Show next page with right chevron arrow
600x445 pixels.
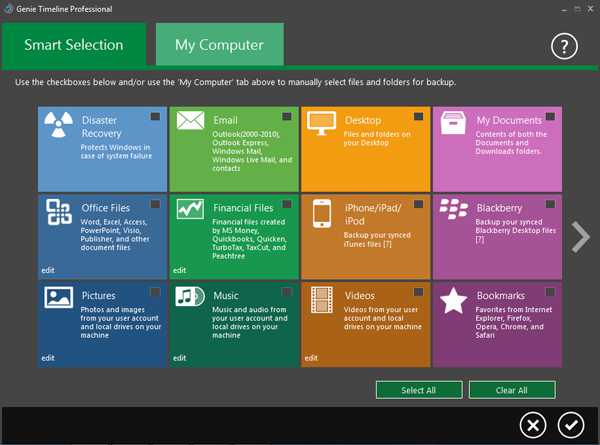(x=581, y=237)
